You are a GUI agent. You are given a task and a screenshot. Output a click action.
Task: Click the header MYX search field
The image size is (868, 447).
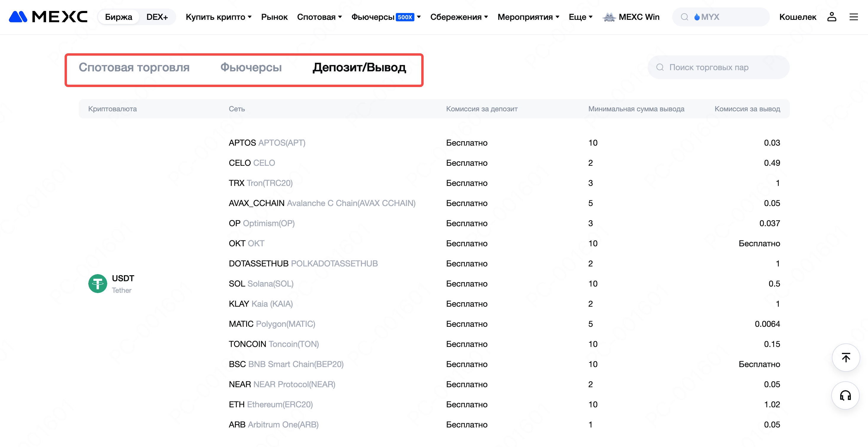coord(721,17)
